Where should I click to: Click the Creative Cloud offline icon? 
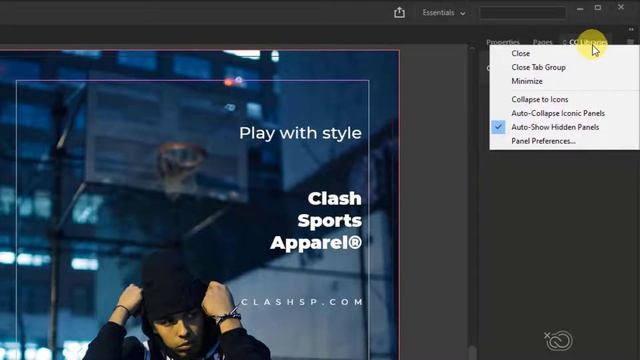click(558, 340)
